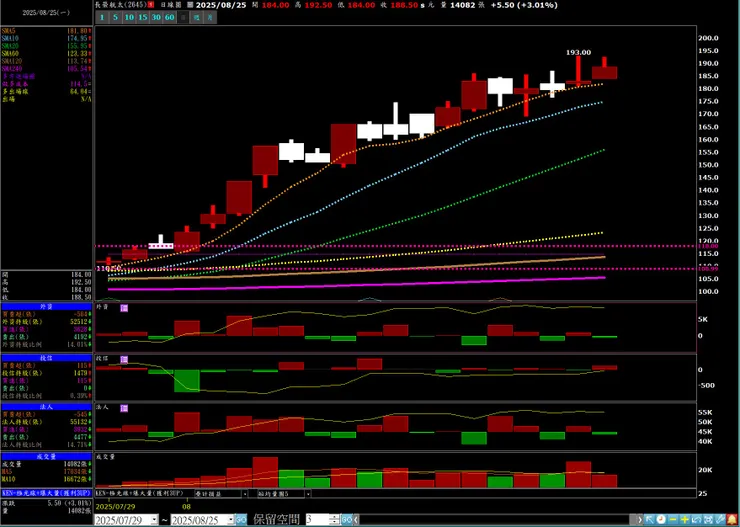Zoom out with the minus icon
740x527 pixels.
[x=673, y=519]
